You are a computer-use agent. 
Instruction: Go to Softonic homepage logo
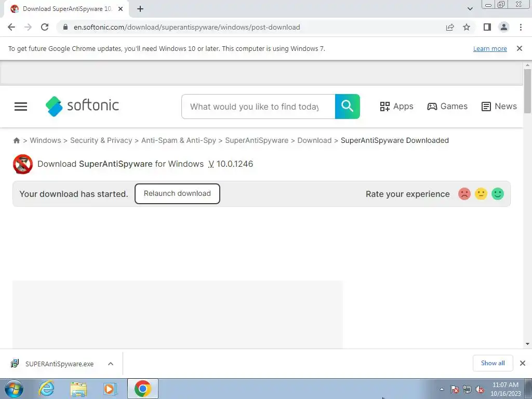pos(82,106)
